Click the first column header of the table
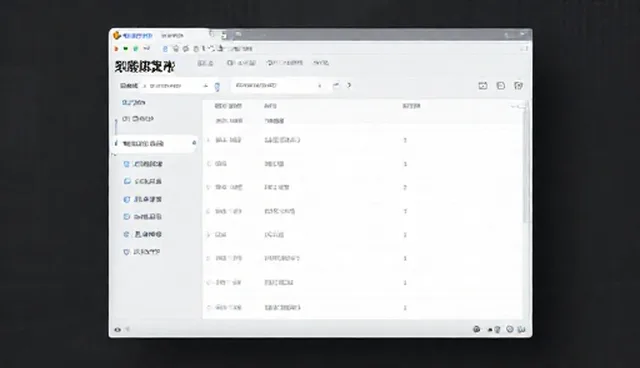The image size is (640, 368). point(228,106)
